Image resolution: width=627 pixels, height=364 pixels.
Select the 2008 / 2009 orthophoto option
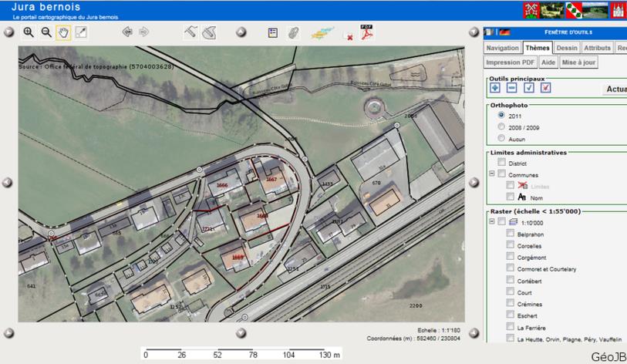pyautogui.click(x=501, y=126)
